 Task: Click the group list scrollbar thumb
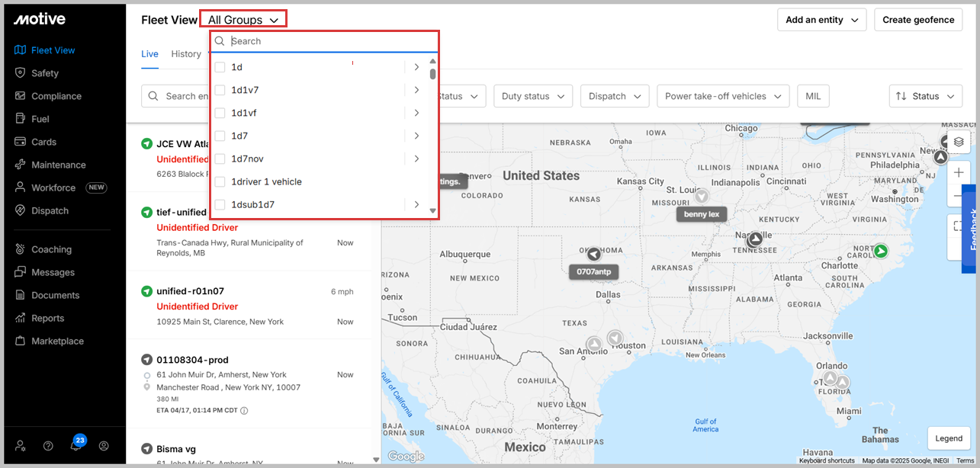432,74
